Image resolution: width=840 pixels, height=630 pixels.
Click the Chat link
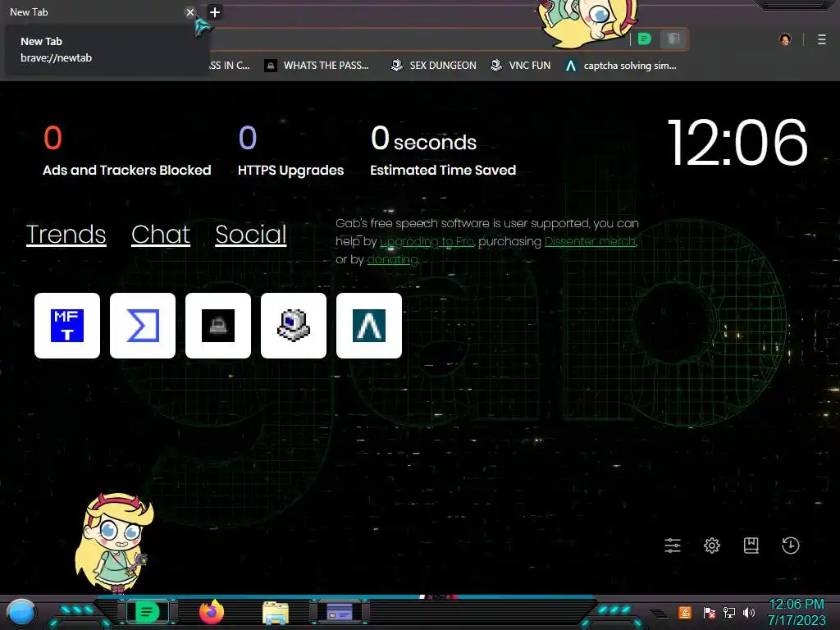point(161,234)
